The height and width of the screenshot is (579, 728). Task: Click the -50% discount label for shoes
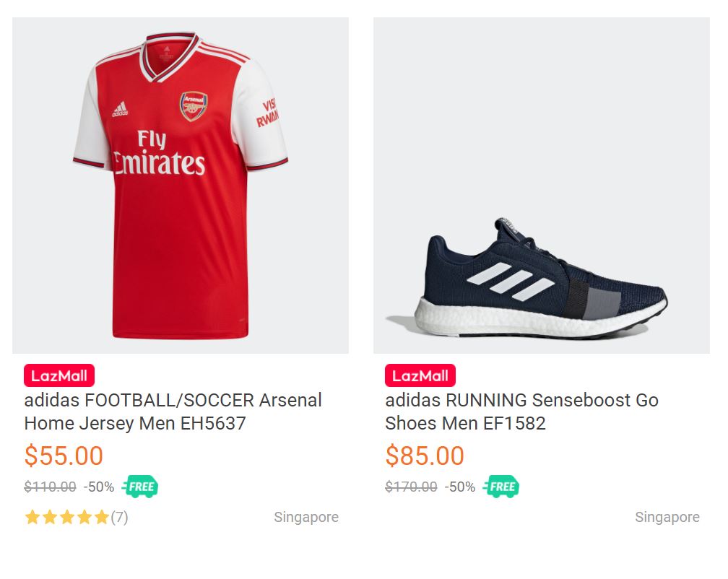460,487
